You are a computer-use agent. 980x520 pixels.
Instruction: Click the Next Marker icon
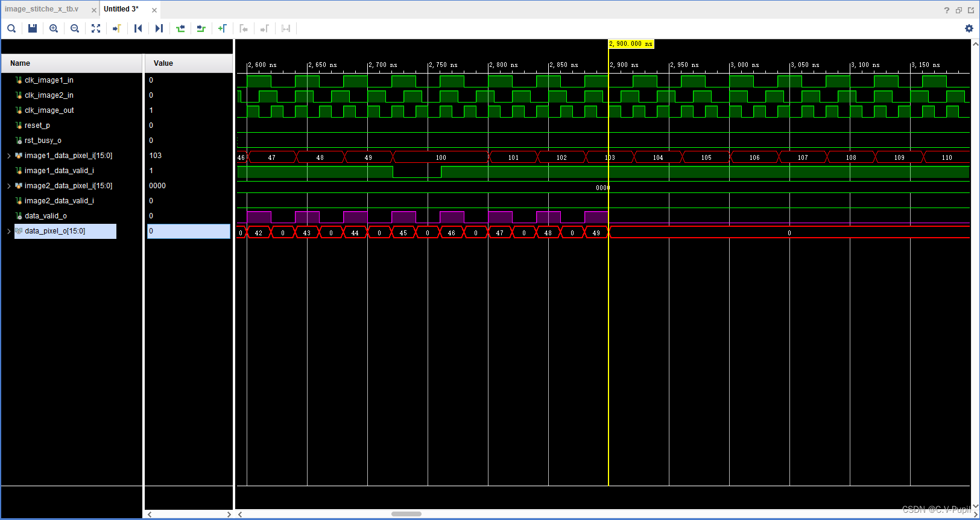[x=265, y=28]
